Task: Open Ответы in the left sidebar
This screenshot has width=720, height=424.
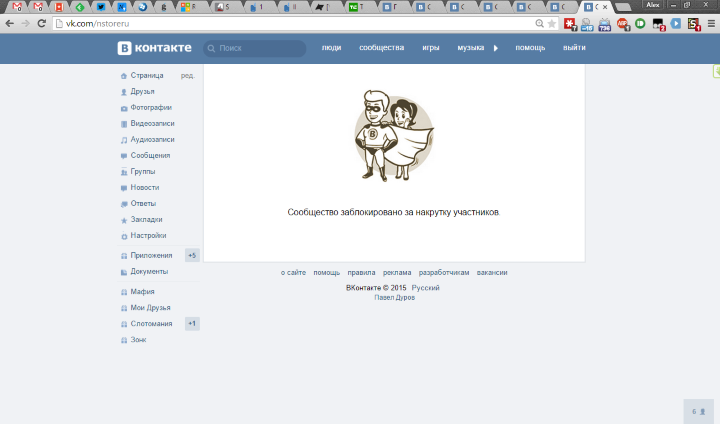Action: [143, 204]
